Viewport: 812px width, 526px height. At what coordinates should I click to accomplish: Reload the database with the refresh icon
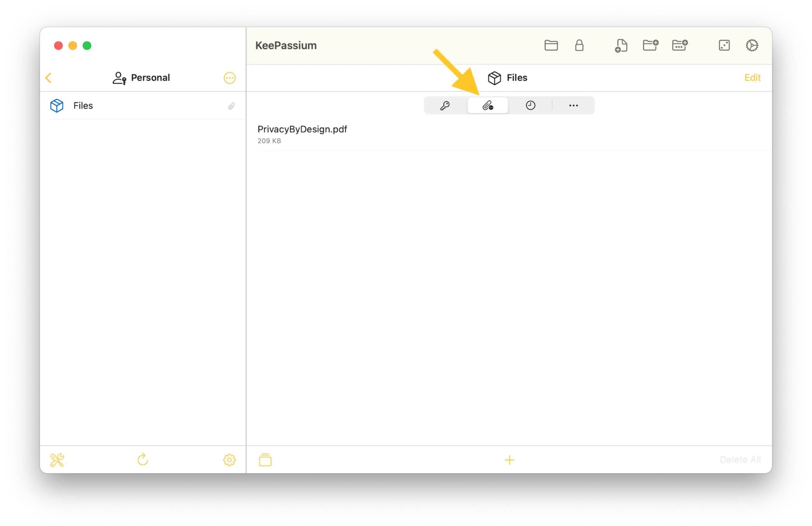coord(143,460)
